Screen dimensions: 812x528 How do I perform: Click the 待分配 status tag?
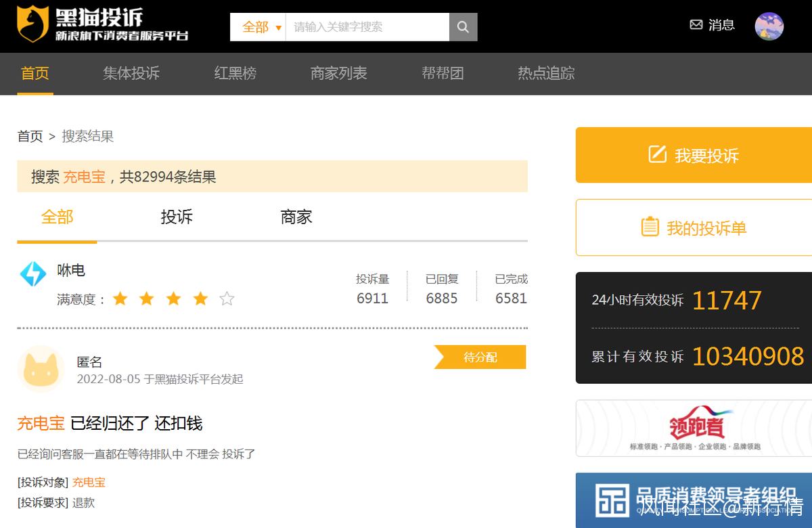tap(480, 357)
